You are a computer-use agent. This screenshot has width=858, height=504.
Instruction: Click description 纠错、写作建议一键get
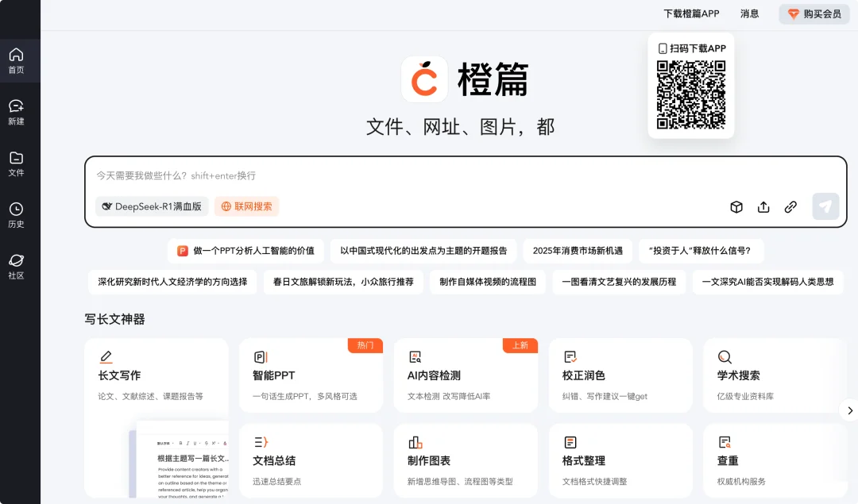click(605, 396)
